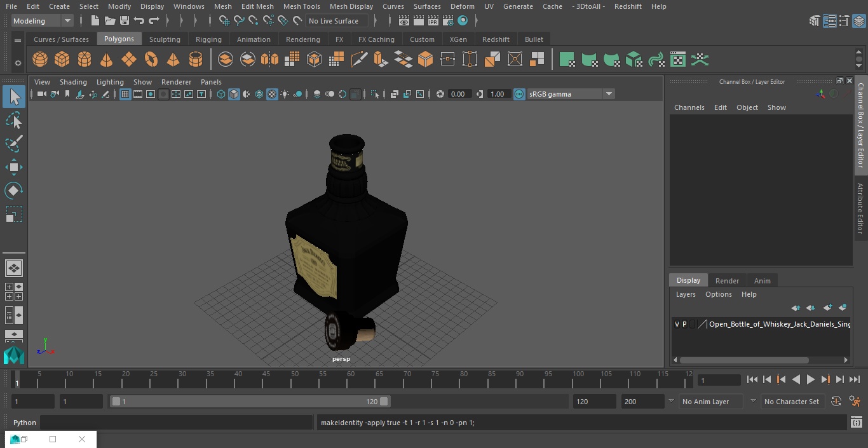The image size is (868, 448).
Task: Play the animation forwards
Action: (x=811, y=379)
